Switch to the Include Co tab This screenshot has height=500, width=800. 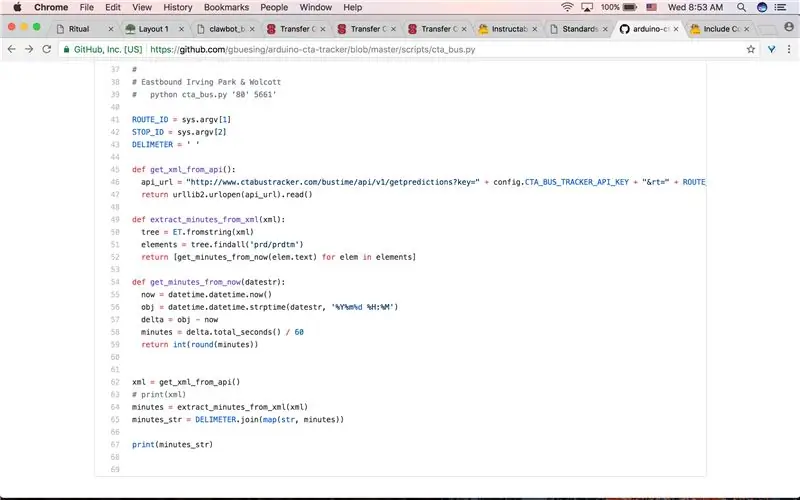[721, 29]
